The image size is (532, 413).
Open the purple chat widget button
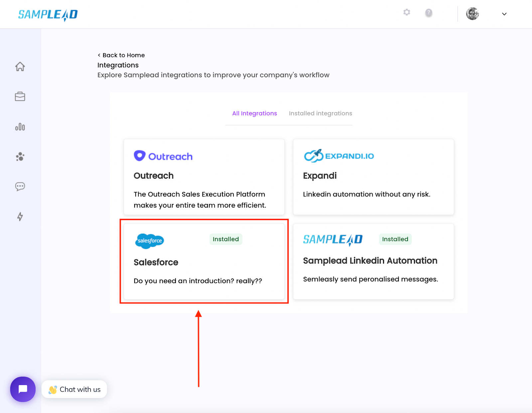point(23,389)
